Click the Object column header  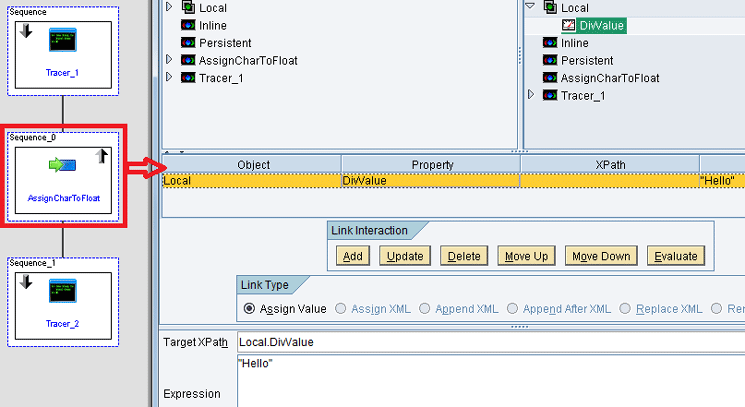(253, 164)
